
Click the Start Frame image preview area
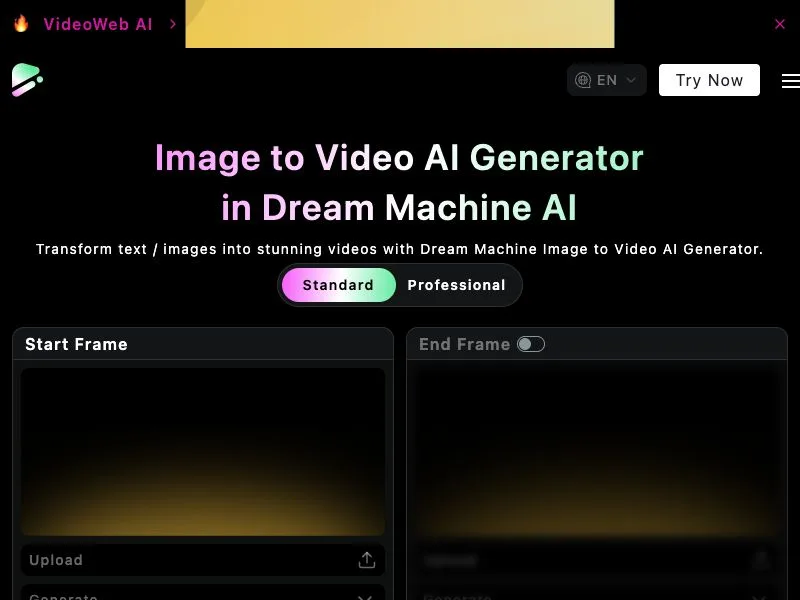pyautogui.click(x=203, y=452)
